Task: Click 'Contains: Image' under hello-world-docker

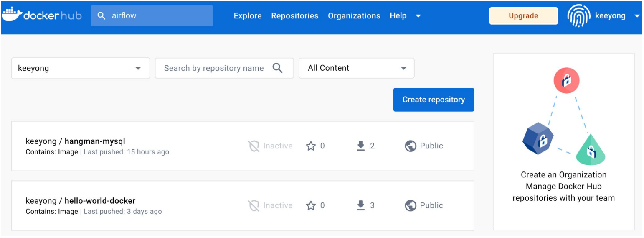Action: click(52, 212)
